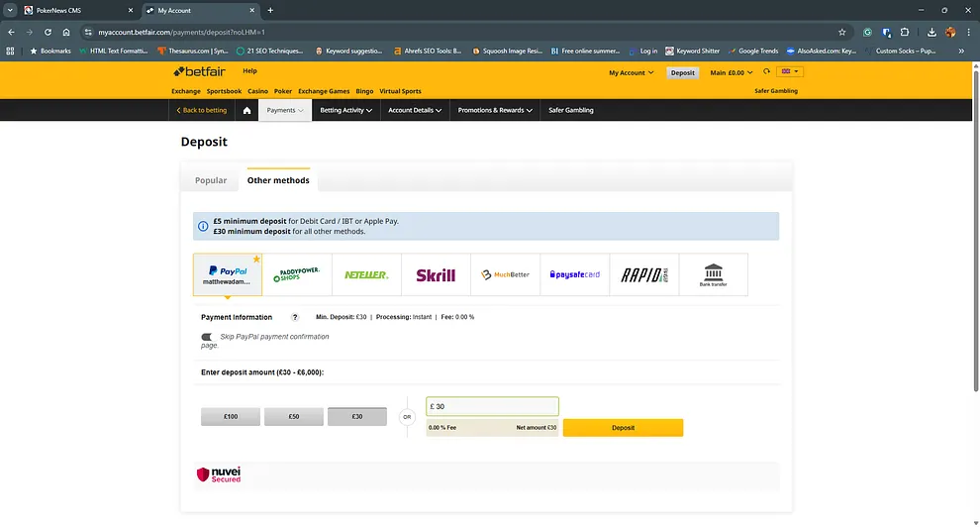Image resolution: width=980 pixels, height=527 pixels.
Task: Open browser home page icon
Action: point(66,32)
